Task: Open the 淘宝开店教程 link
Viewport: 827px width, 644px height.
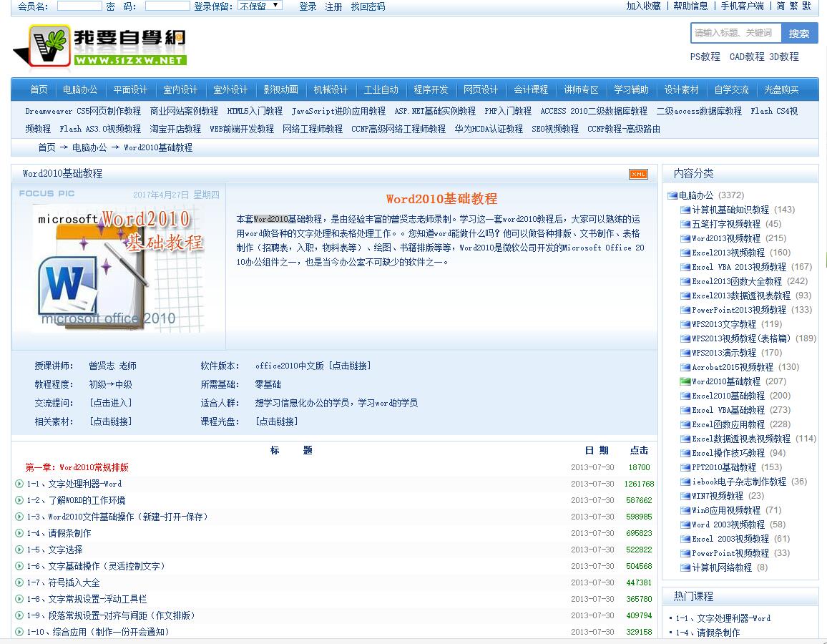Action: pyautogui.click(x=175, y=130)
